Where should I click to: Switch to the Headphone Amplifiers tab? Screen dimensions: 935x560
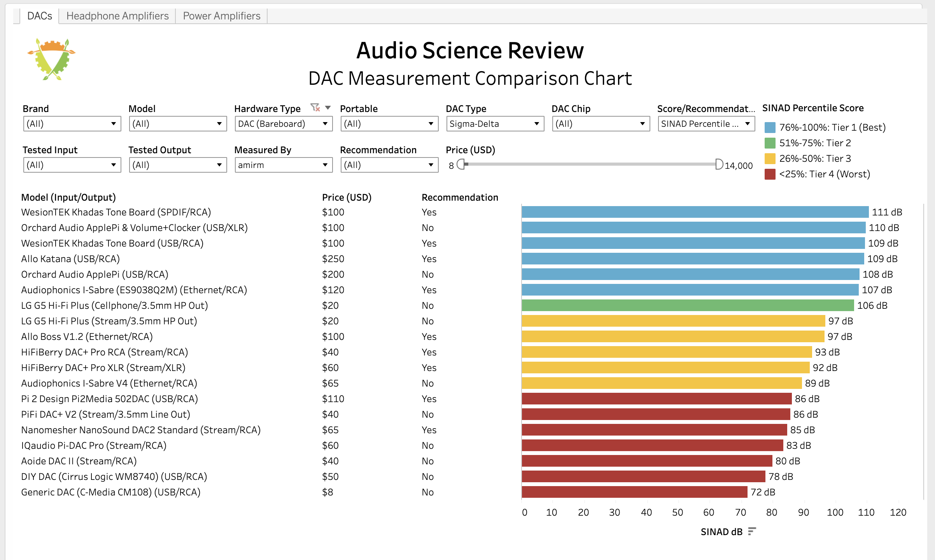coord(117,16)
